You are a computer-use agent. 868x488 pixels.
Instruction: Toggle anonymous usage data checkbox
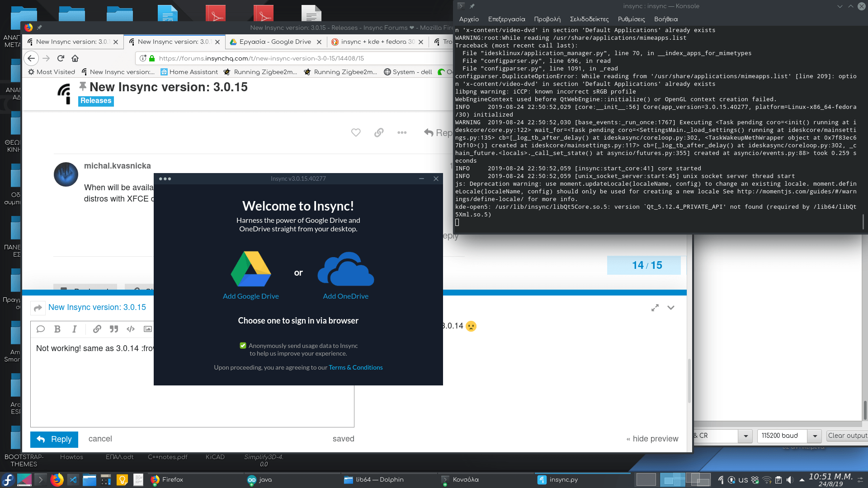[x=243, y=346]
